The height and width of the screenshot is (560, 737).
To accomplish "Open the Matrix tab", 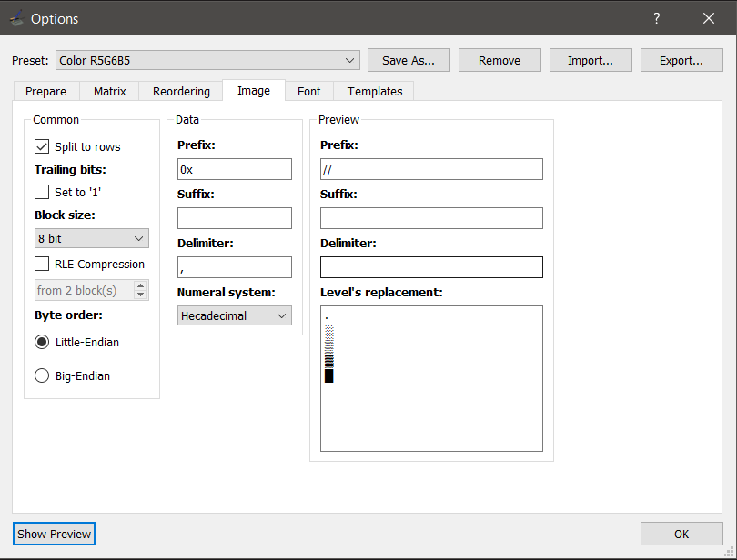I will (x=109, y=91).
